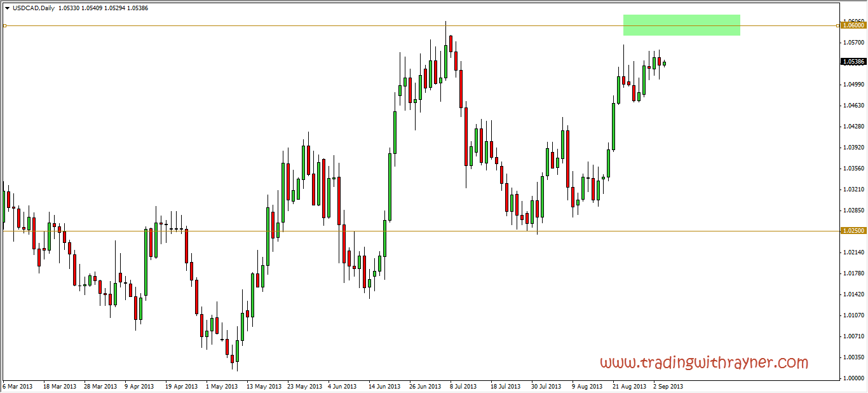Click the 1.04990 price on the scale
The image size is (868, 393).
(853, 84)
